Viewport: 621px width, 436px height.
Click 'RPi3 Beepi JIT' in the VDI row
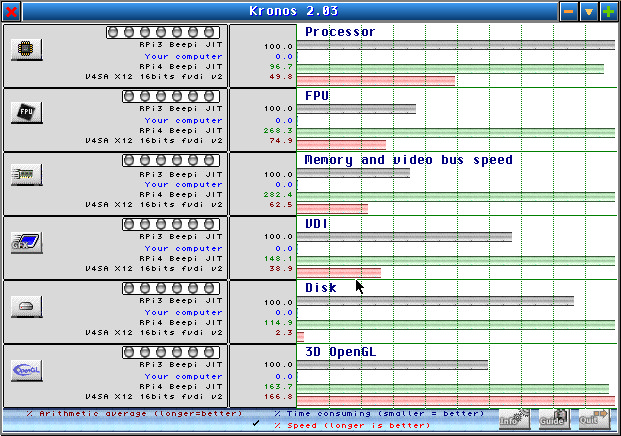tap(181, 236)
